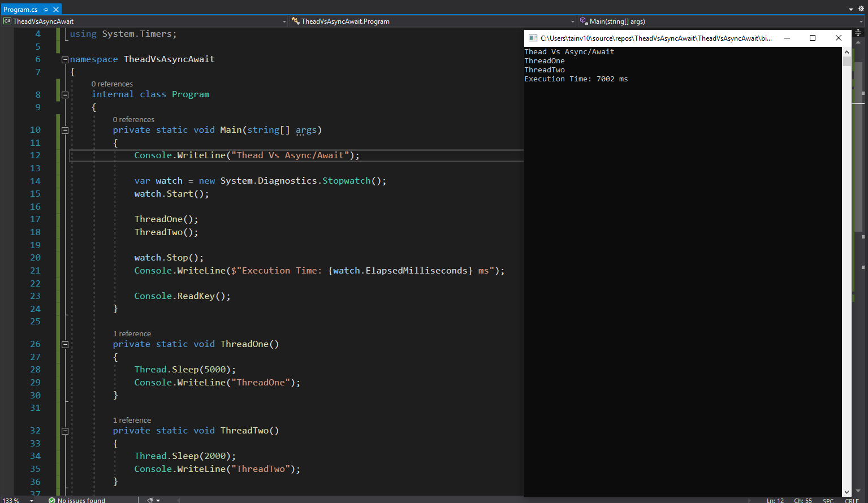Collapse the Main method outline
The height and width of the screenshot is (503, 868).
click(65, 131)
